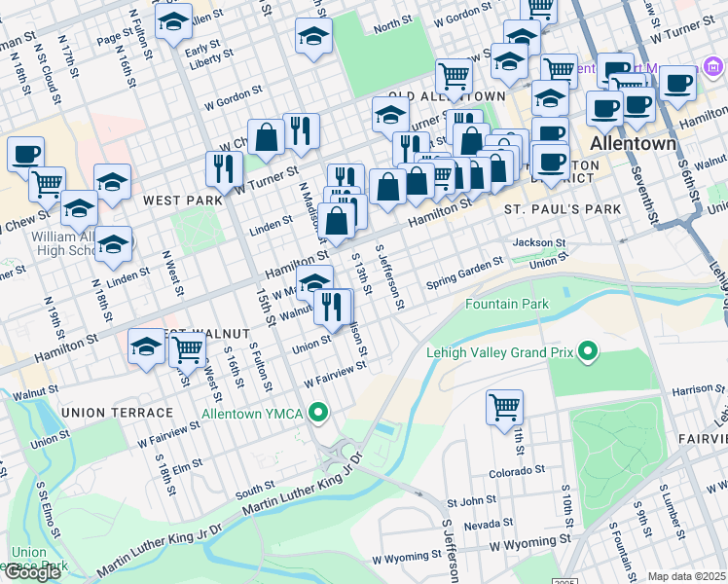Click the Map data ©2025 attribution text
Viewport: 728px width, 584px height.
(687, 576)
